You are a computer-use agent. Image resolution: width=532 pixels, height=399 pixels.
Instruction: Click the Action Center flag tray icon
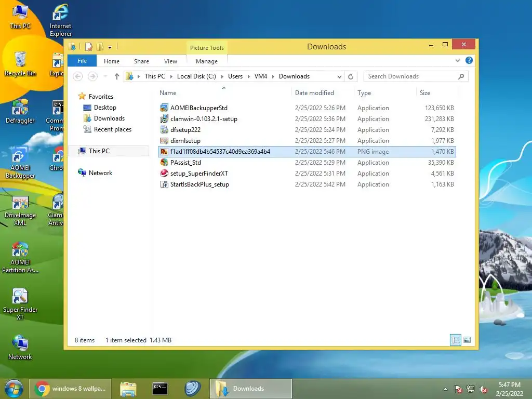point(458,389)
